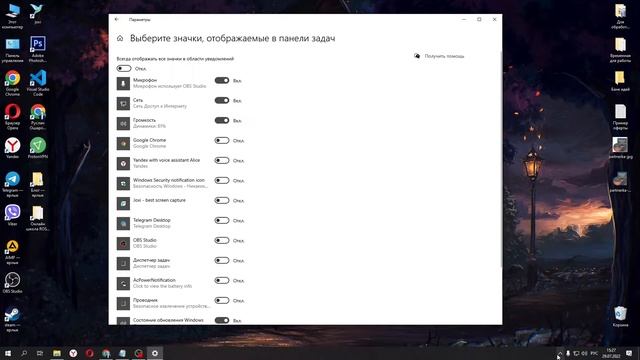Click the Joxi row icon in Settings
Image resolution: width=640 pixels, height=360 pixels.
click(x=123, y=203)
